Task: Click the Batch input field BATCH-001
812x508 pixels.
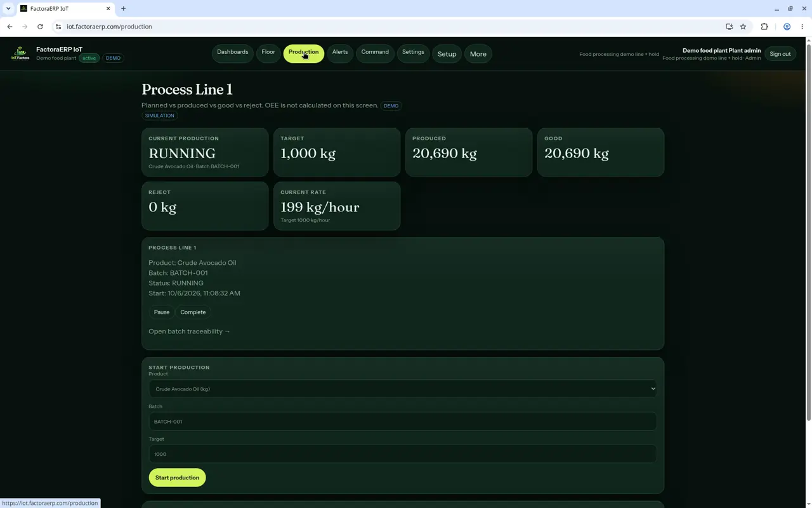Action: click(x=403, y=422)
